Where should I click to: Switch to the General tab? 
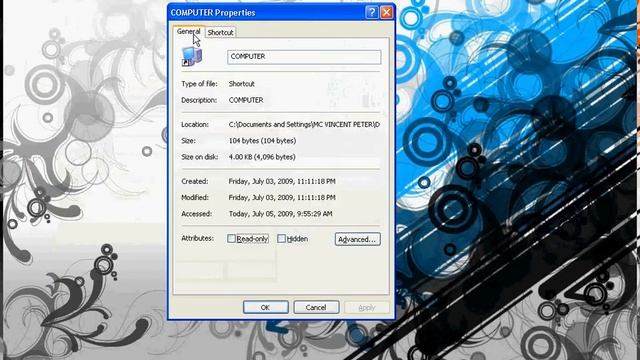188,31
